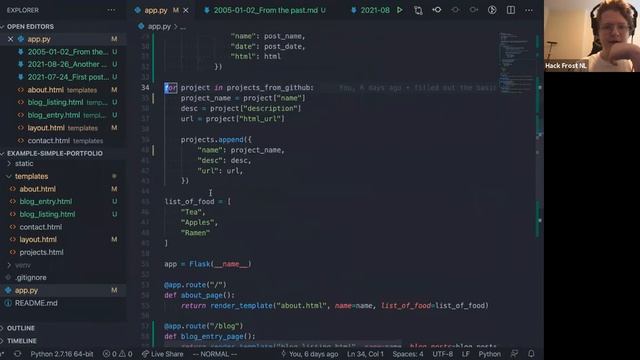Open blog_listing.html in Open Editors list
The height and width of the screenshot is (360, 640).
[x=55, y=102]
